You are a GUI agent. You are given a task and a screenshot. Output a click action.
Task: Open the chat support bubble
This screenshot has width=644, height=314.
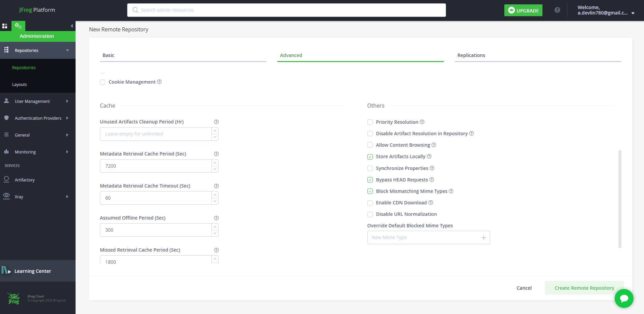[x=624, y=298]
